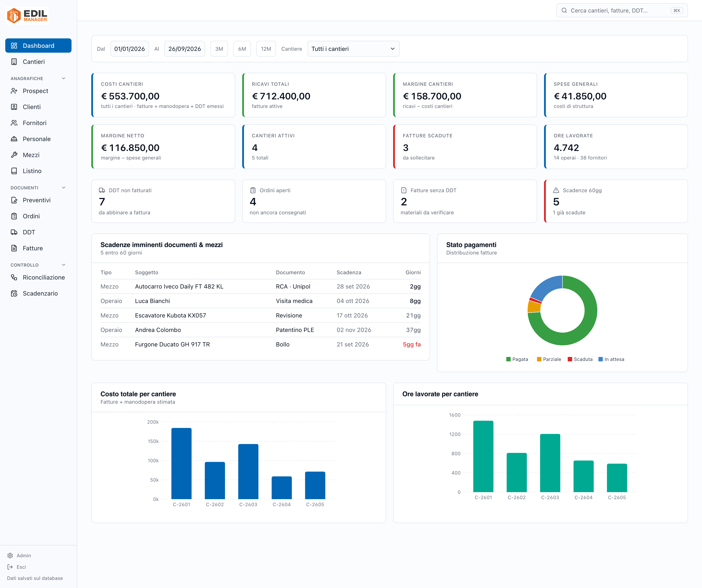Click the Dal date field 01/01/2026
This screenshot has height=588, width=702.
[x=129, y=49]
